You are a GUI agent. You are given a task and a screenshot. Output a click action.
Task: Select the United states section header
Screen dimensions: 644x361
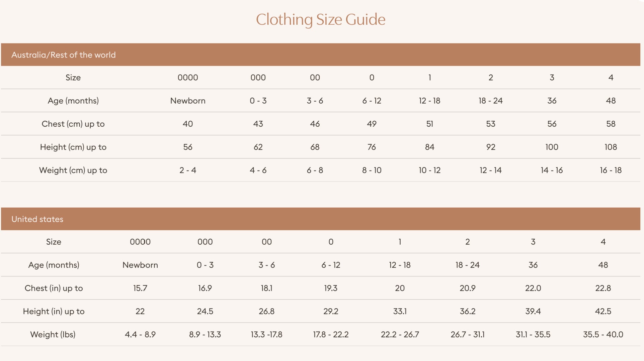[x=37, y=219]
